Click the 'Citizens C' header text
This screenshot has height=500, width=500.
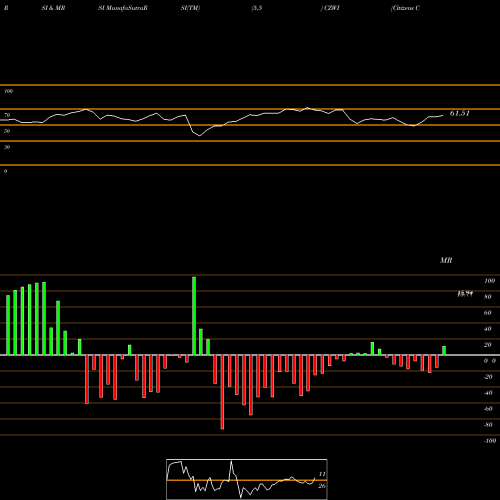click(405, 8)
